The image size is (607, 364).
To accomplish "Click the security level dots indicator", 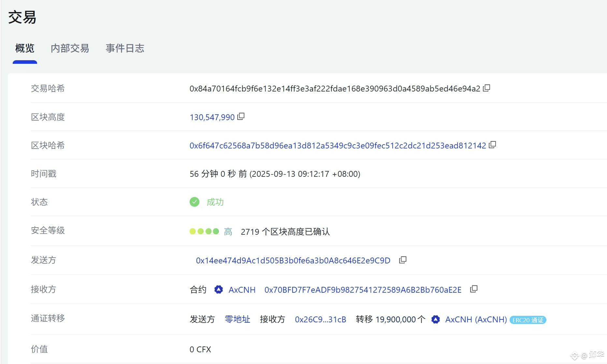I will [x=205, y=231].
